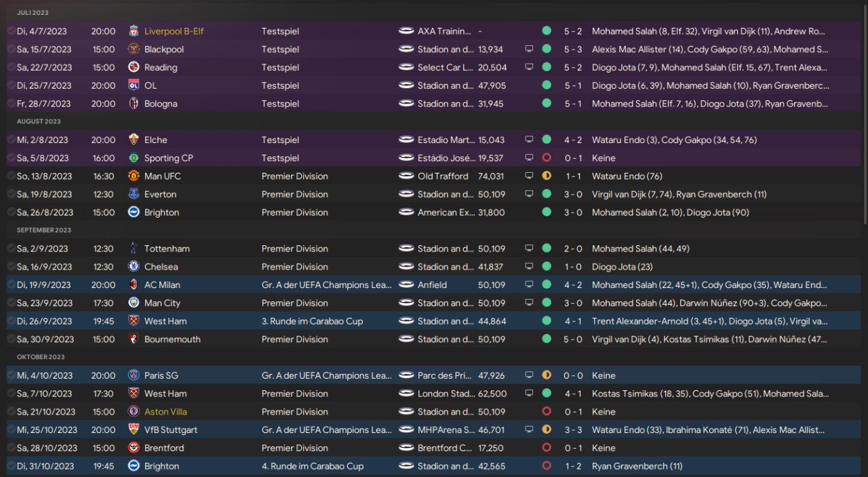Open the Blackpool club badge
Image resolution: width=868 pixels, height=477 pixels.
click(134, 49)
